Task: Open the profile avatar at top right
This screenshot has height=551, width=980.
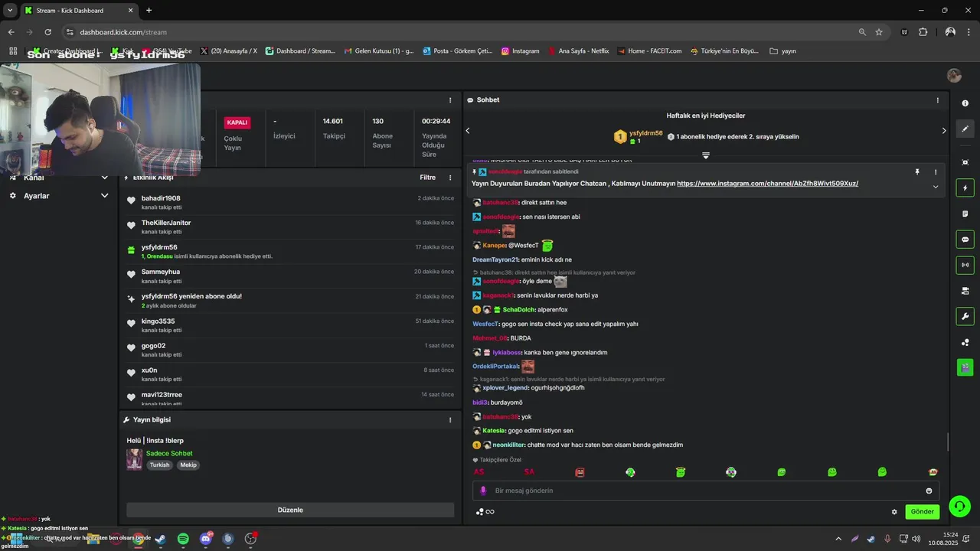Action: (x=954, y=75)
